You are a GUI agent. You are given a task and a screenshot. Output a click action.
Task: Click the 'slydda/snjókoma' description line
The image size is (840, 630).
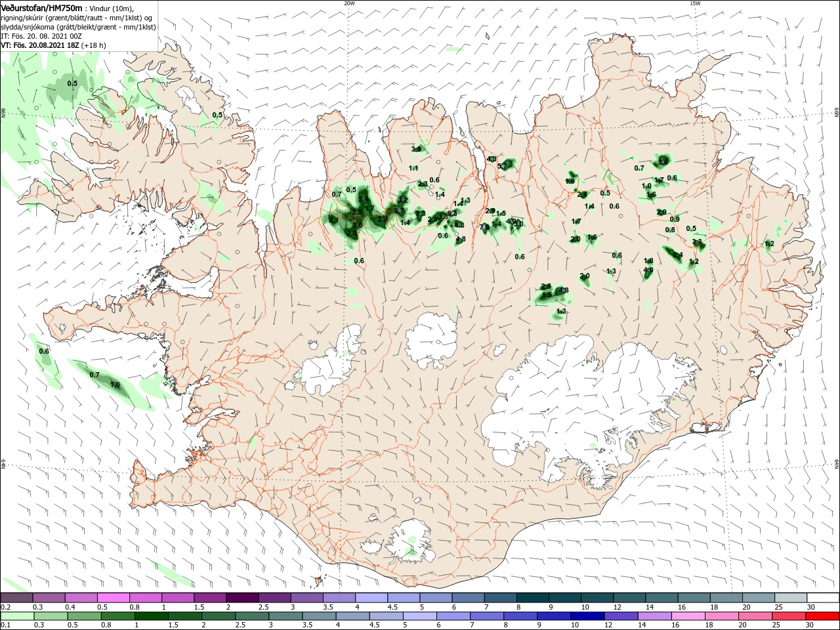pos(79,27)
